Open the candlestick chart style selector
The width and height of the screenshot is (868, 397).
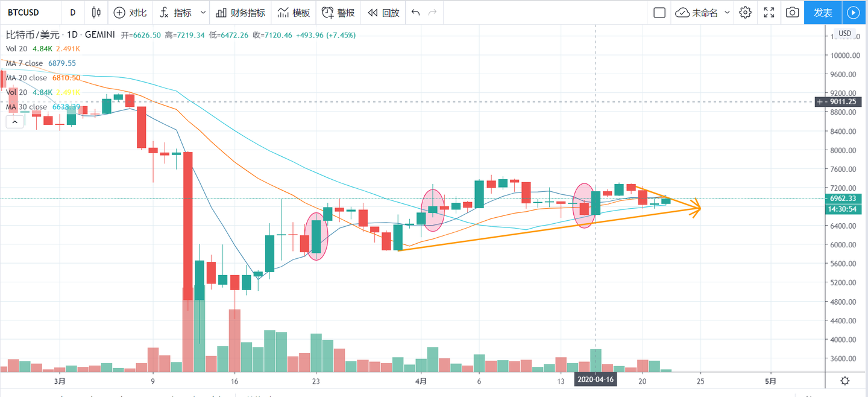click(x=96, y=13)
